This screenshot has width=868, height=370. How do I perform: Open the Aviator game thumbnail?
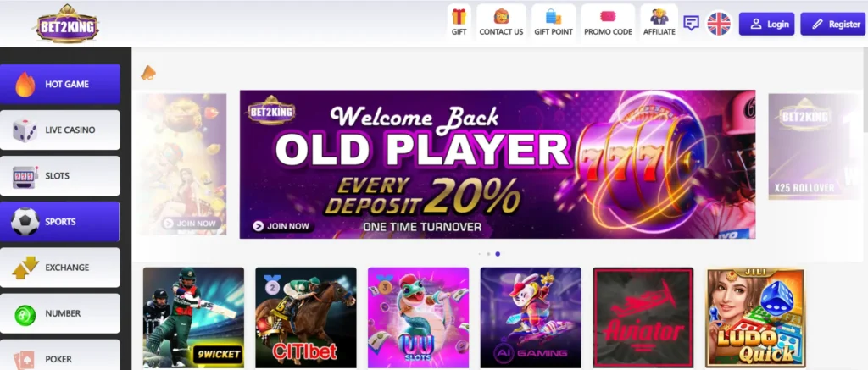click(643, 318)
